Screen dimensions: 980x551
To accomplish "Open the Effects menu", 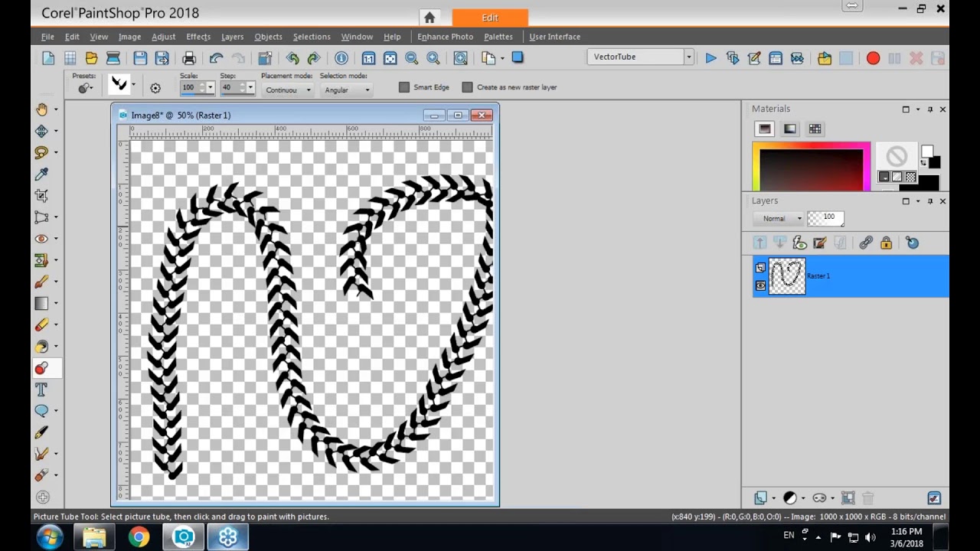I will tap(198, 36).
